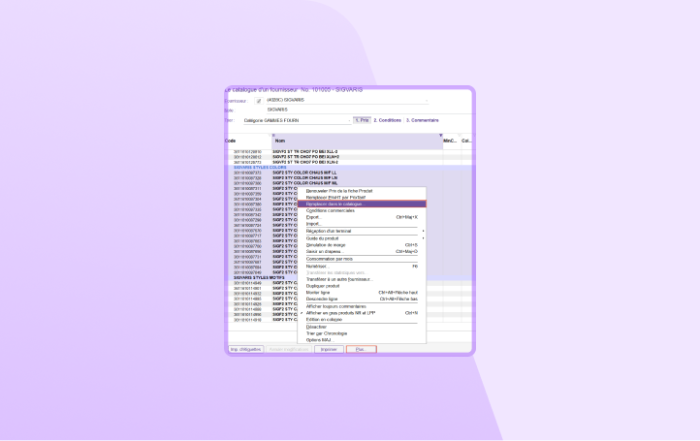
Task: Click 'Export...' in the context menu
Action: coord(314,217)
